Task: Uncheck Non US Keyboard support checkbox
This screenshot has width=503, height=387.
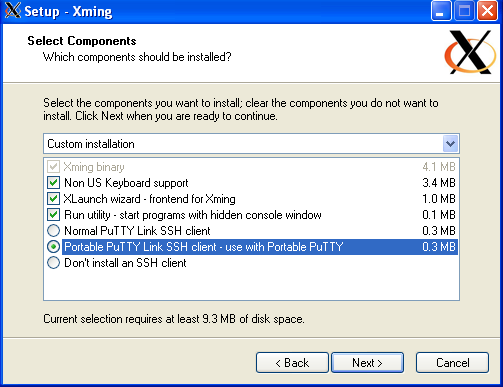Action: 53,183
